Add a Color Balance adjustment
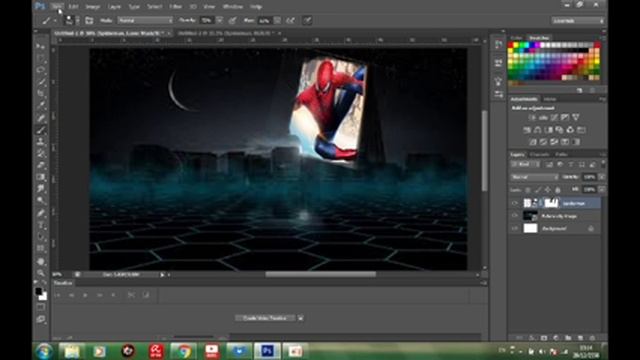The image size is (640, 360). tap(538, 130)
